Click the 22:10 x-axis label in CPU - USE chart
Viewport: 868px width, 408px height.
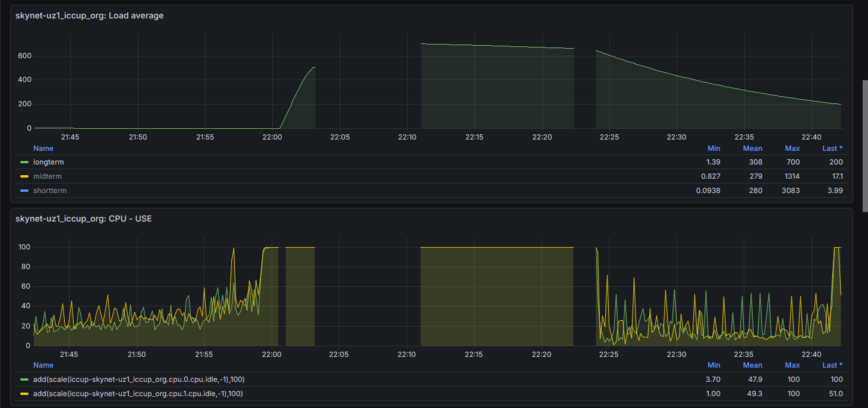(x=407, y=355)
